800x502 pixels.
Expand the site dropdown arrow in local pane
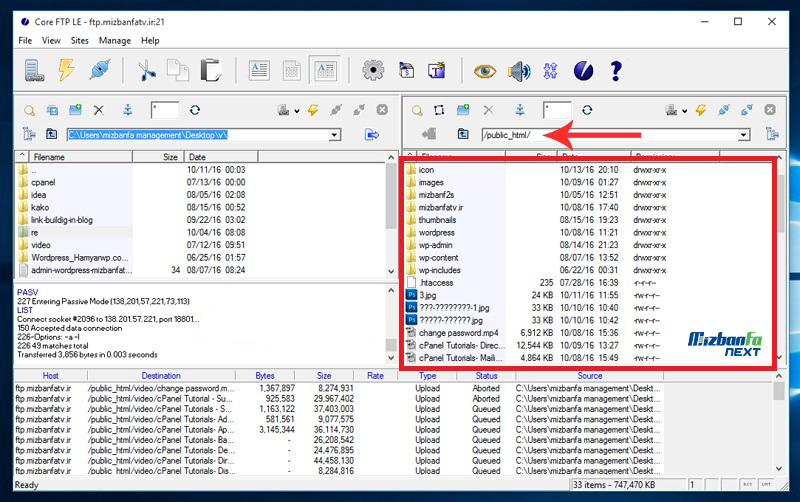click(297, 111)
